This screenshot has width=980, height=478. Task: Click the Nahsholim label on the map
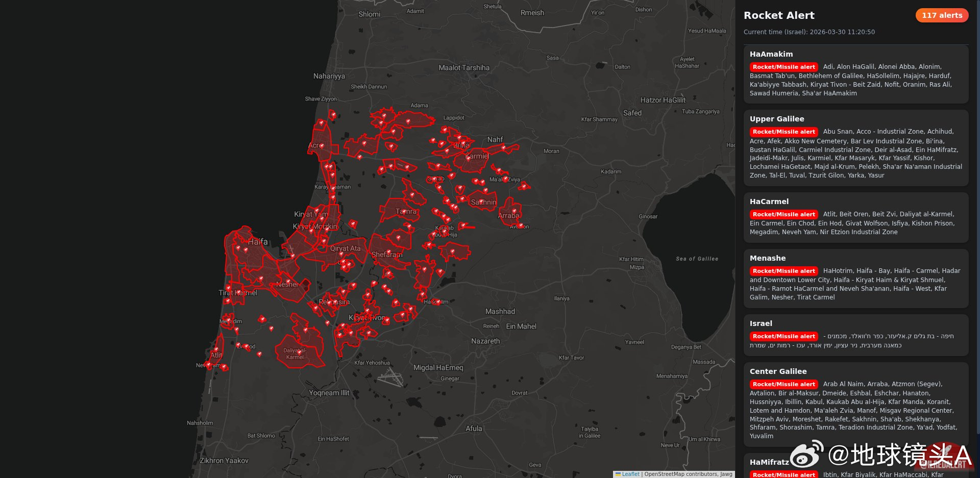pos(200,423)
